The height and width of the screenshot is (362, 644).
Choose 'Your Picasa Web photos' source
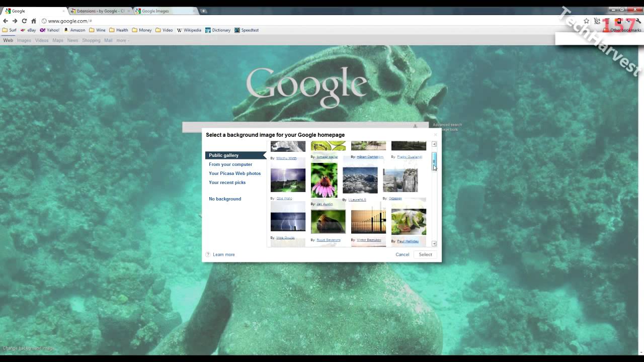[234, 173]
